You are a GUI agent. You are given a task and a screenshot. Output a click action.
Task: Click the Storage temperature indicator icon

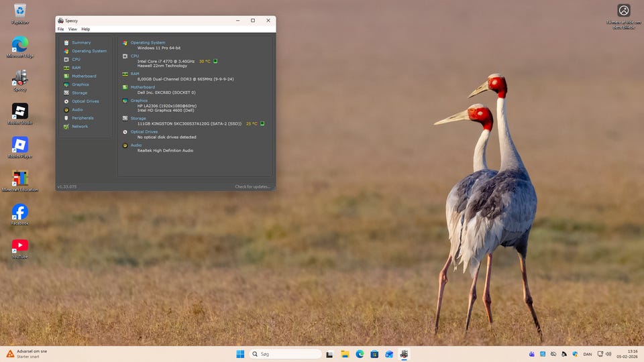click(262, 123)
